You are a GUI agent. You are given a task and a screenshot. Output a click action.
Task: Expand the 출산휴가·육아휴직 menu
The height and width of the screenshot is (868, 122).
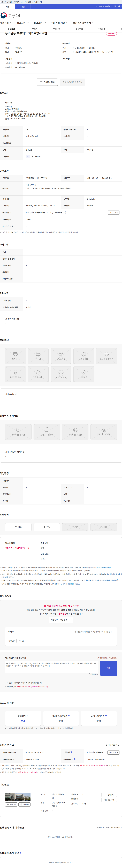(x=84, y=23)
